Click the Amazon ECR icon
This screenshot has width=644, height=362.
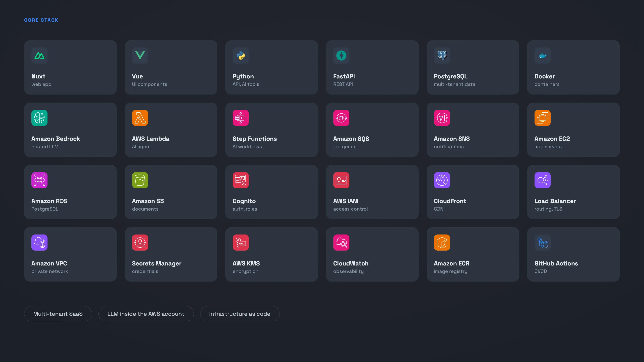442,243
